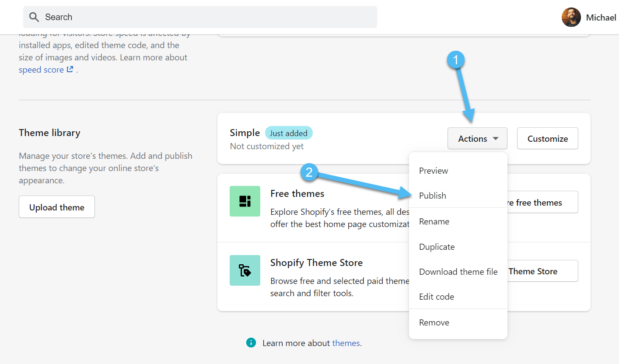
Task: Open Edit code from the menu
Action: [436, 297]
